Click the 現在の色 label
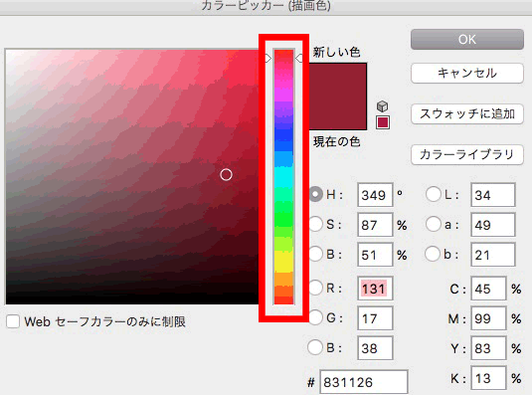Image resolution: width=532 pixels, height=395 pixels. coord(336,141)
